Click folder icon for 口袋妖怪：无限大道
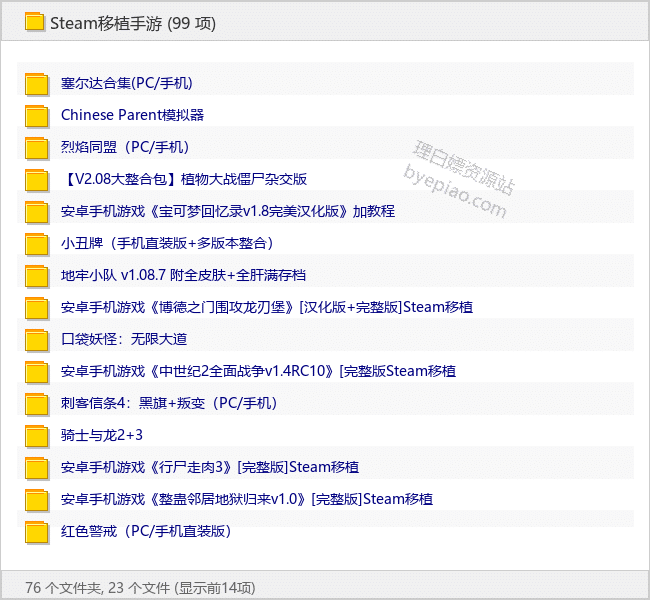The width and height of the screenshot is (650, 600). (37, 340)
